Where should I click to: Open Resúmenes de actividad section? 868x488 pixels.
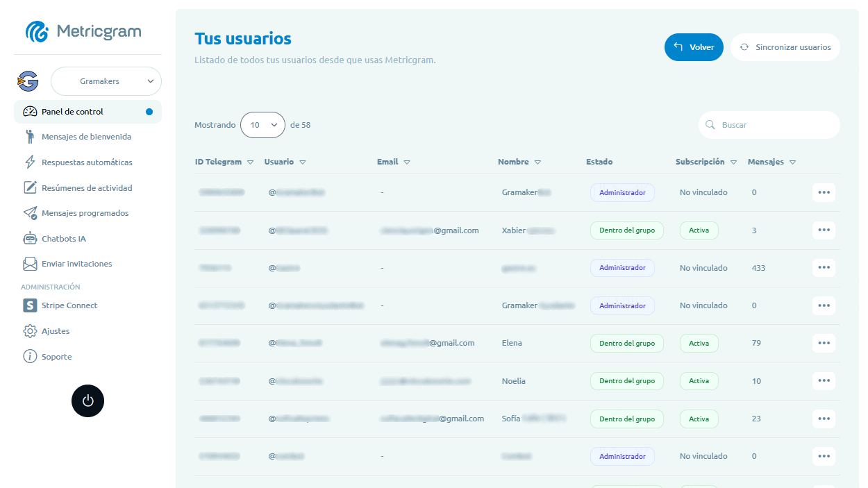pos(87,188)
